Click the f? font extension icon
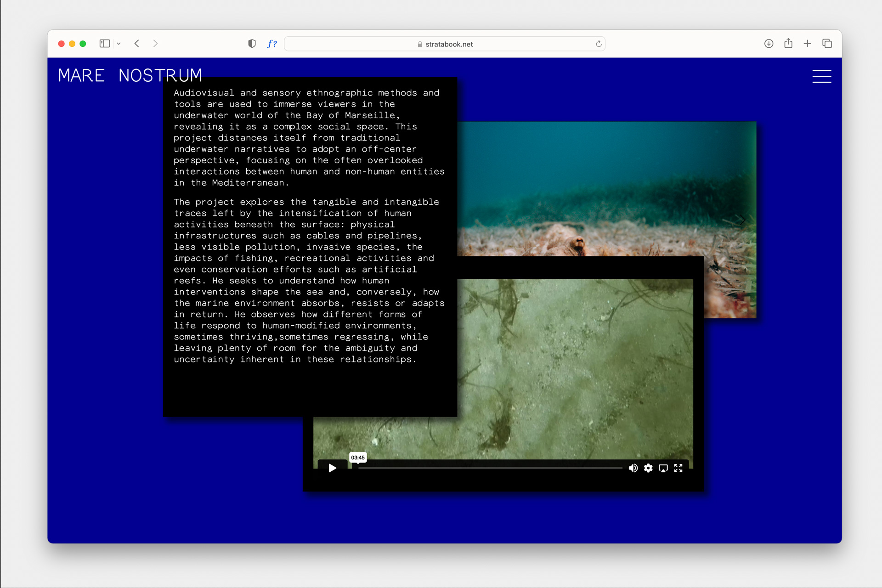The height and width of the screenshot is (588, 882). [x=272, y=44]
